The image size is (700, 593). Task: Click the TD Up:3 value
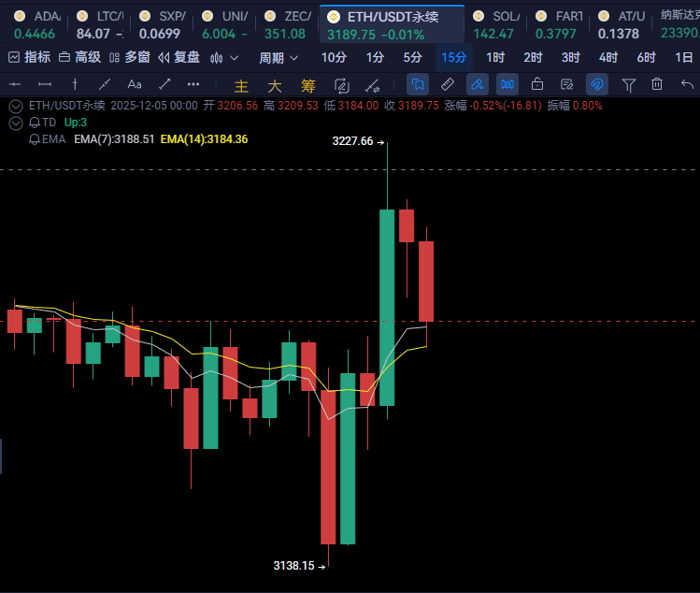(x=76, y=123)
